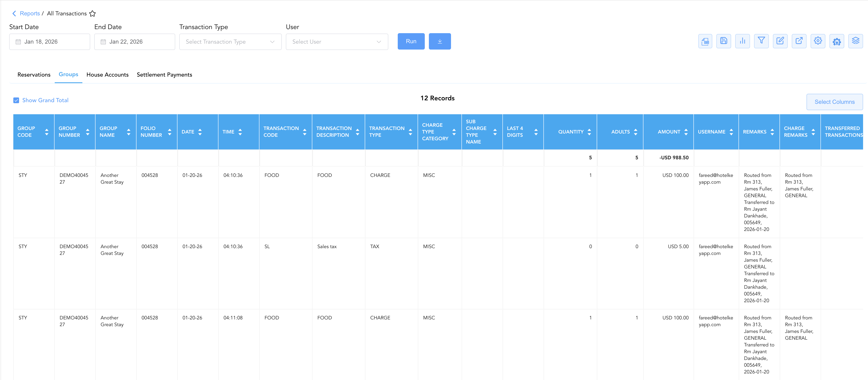Open the bar chart view icon
Screen dimensions: 868x380
pyautogui.click(x=742, y=41)
